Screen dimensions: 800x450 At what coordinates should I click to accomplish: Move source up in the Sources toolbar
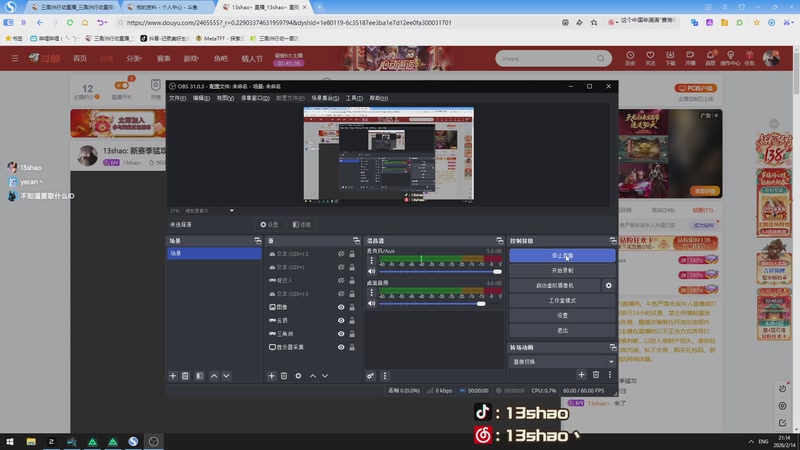(313, 376)
